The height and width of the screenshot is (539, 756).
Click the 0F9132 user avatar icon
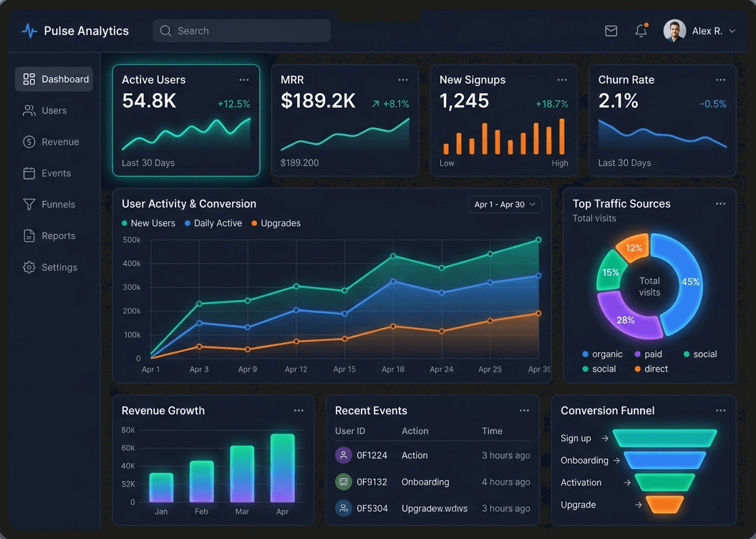pyautogui.click(x=344, y=482)
